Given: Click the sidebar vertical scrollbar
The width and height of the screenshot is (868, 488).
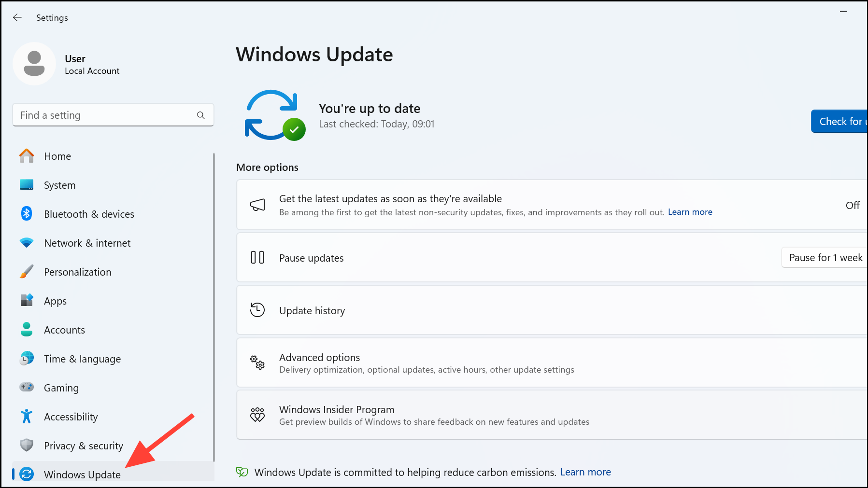Looking at the screenshot, I should click(x=213, y=307).
